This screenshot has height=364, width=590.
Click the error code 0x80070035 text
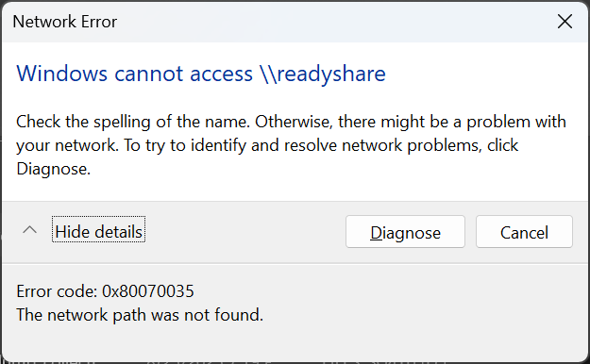pyautogui.click(x=148, y=291)
